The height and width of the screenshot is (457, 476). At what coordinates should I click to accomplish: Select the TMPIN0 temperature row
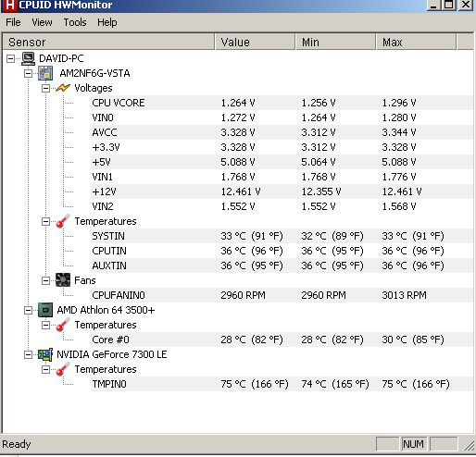tap(282, 384)
